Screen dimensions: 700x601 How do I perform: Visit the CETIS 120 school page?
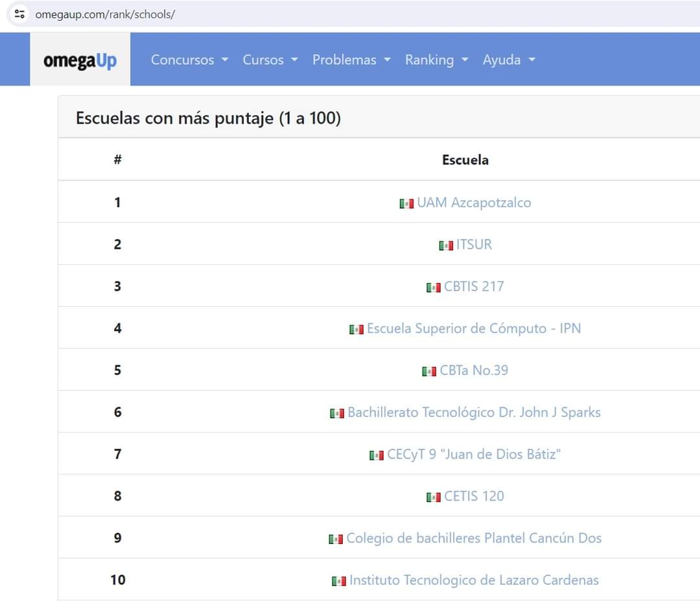[474, 496]
